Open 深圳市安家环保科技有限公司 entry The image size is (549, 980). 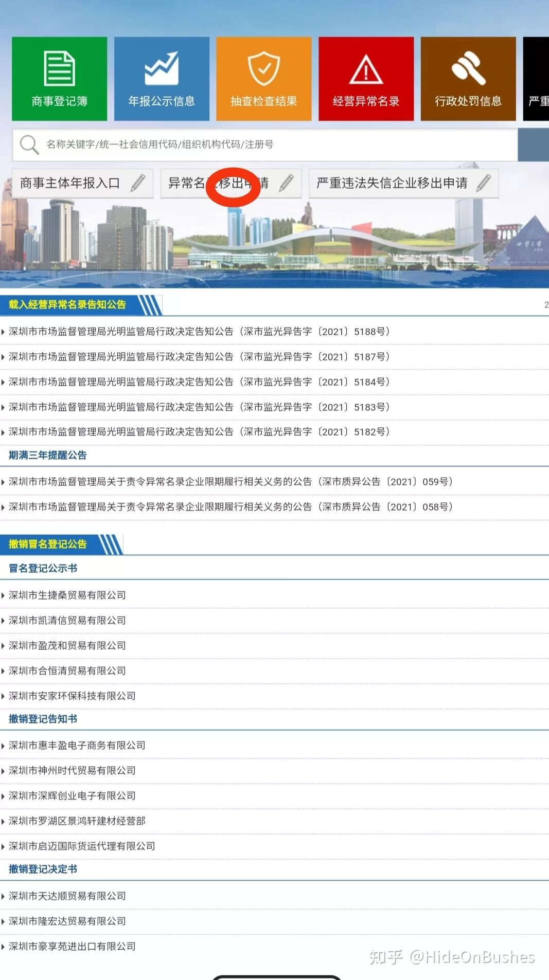pos(72,696)
